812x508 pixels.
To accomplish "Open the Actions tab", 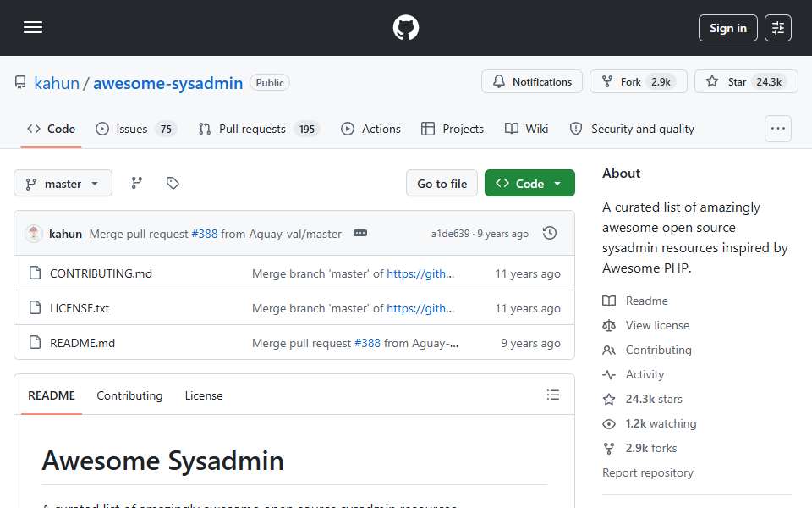I will click(370, 129).
